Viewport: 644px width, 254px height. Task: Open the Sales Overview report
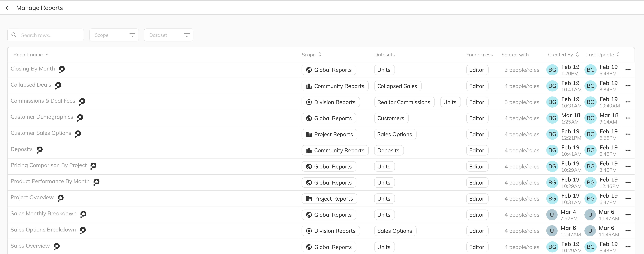(x=30, y=246)
